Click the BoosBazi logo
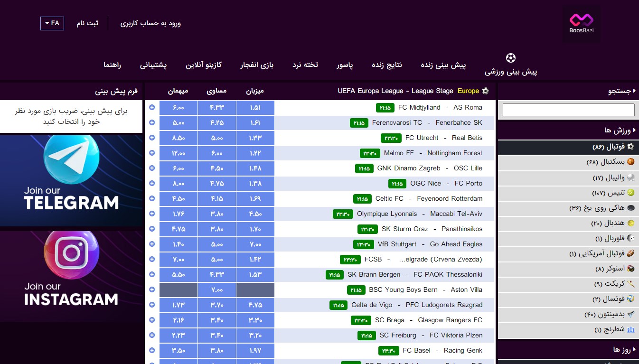This screenshot has height=364, width=639. 582,24
